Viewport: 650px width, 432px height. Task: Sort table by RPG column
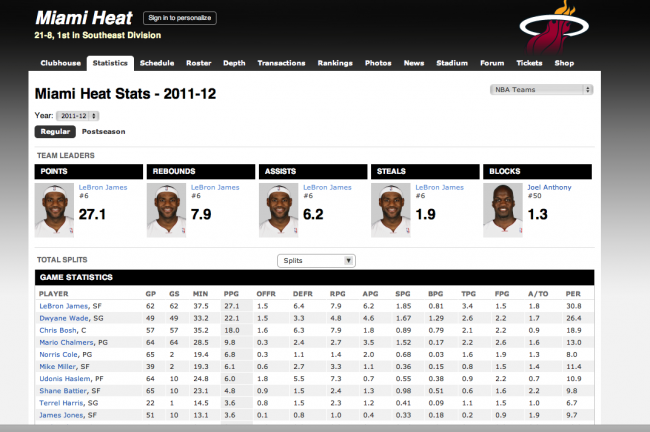(337, 294)
